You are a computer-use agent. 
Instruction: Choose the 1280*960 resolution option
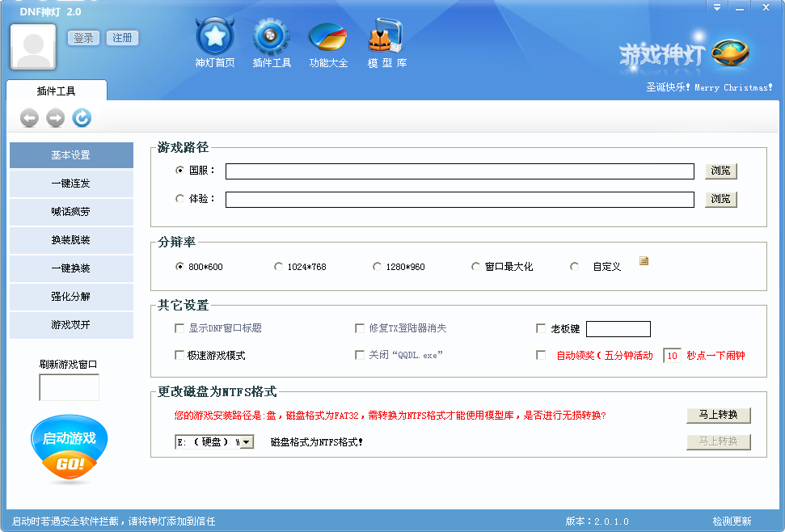click(x=377, y=266)
